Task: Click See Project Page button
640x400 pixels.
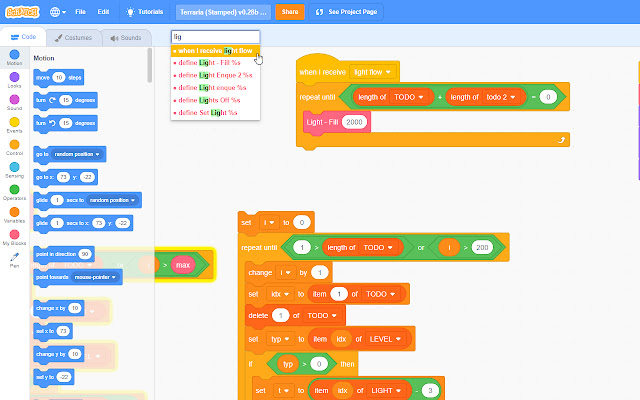Action: 346,12
